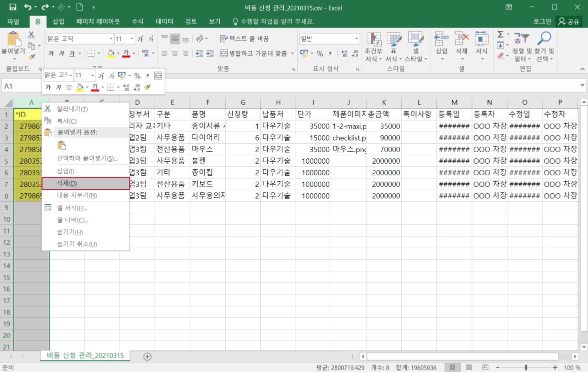Click the 로그인 sign-in link
Viewport: 588px width, 372px height.
pyautogui.click(x=542, y=22)
